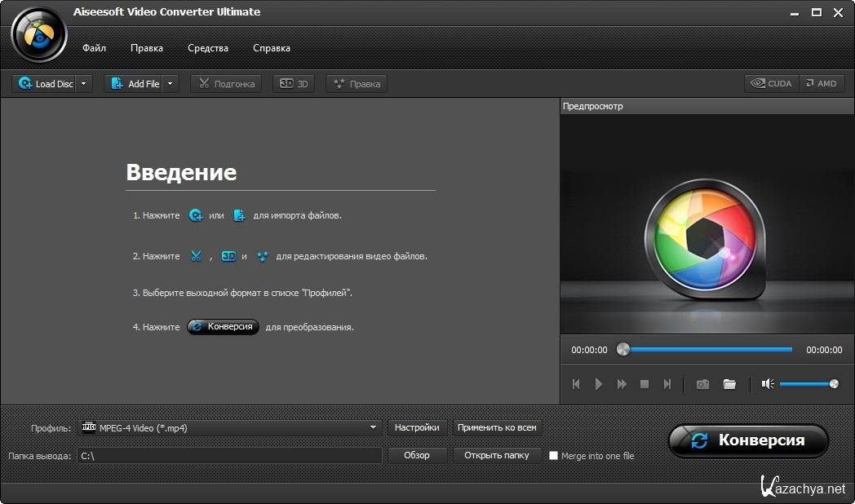
Task: Expand the Load Disc dropdown arrow
Action: click(x=84, y=84)
